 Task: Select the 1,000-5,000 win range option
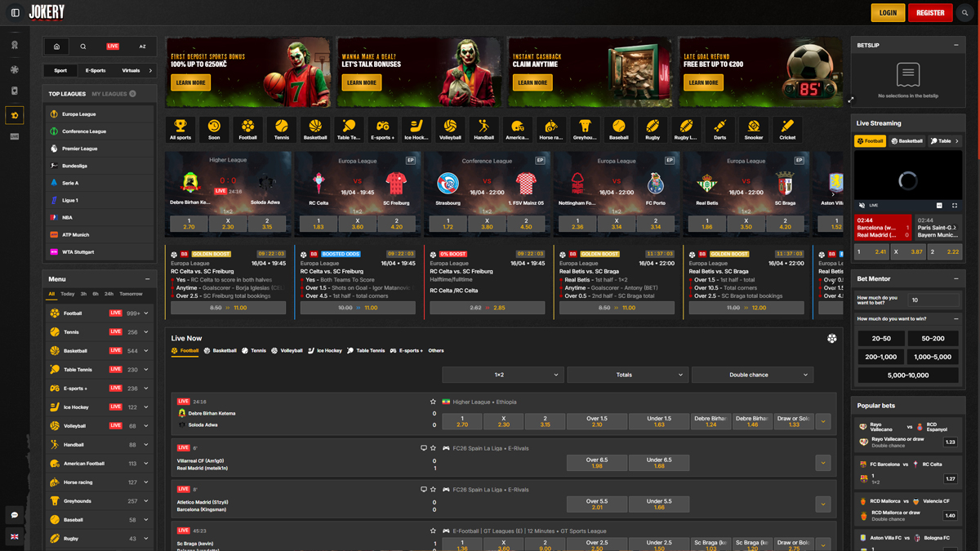point(933,357)
